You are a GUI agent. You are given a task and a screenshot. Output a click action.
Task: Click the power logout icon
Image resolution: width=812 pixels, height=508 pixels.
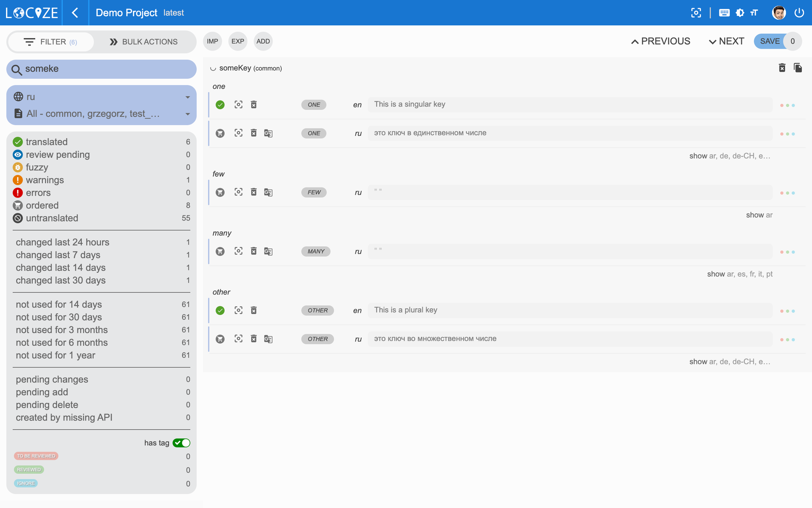click(x=799, y=13)
